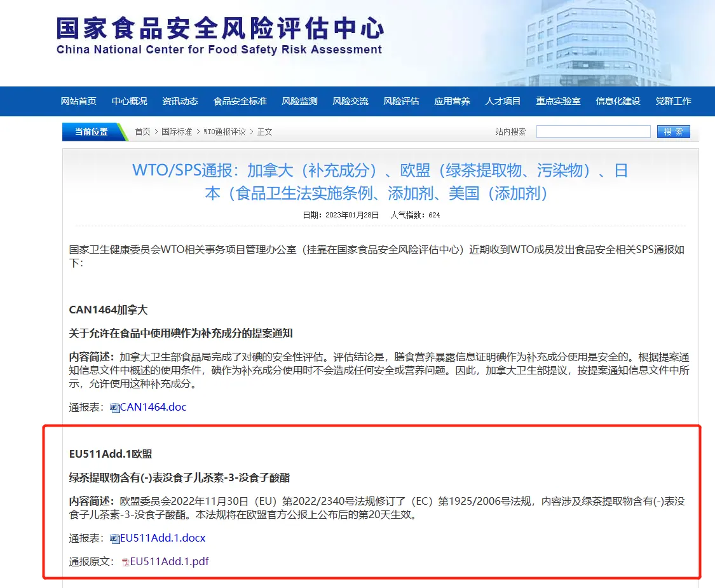Click the 人气指数：624 text
This screenshot has height=588, width=715.
415,215
